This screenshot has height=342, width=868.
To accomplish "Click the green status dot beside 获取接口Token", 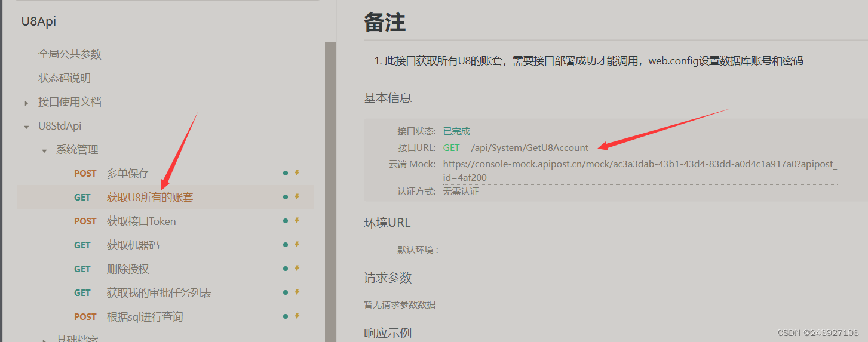I will (286, 221).
